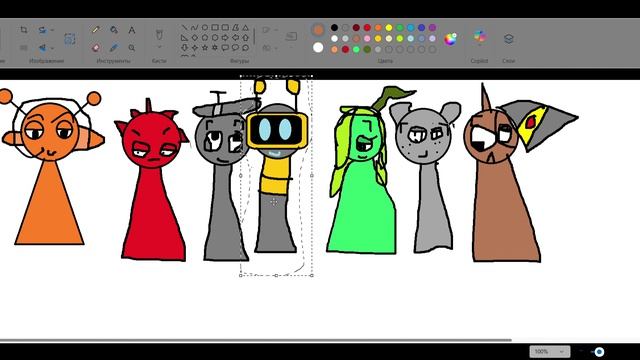Choose the brown swatch in second row
The image size is (640, 360).
356,39
